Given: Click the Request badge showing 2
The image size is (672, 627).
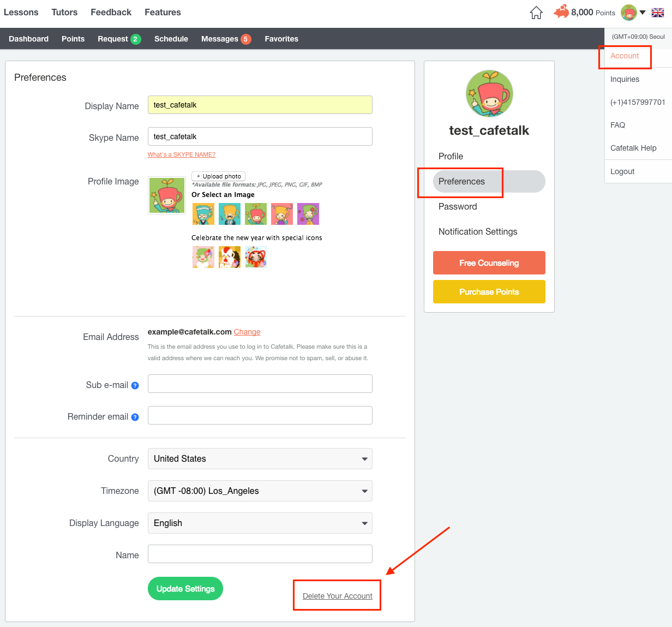Looking at the screenshot, I should [x=136, y=39].
